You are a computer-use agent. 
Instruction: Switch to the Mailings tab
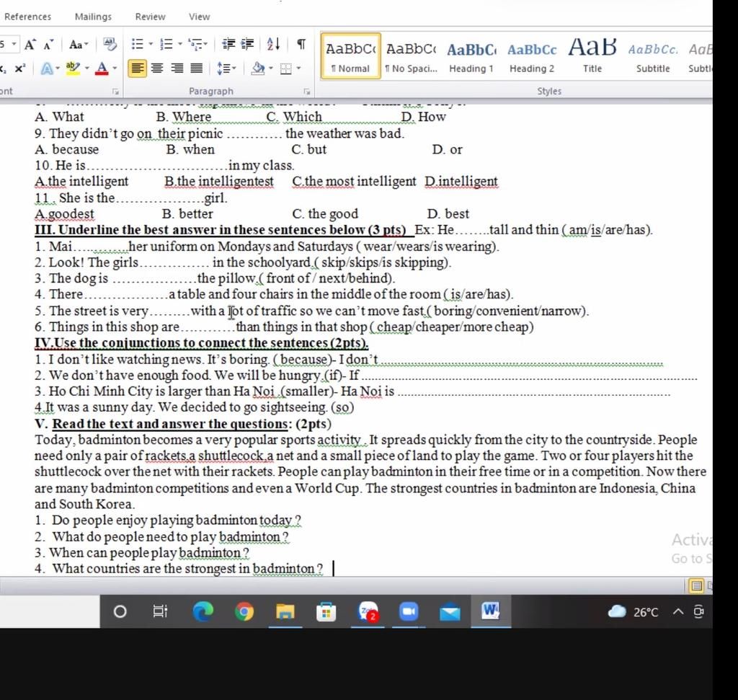(x=93, y=17)
